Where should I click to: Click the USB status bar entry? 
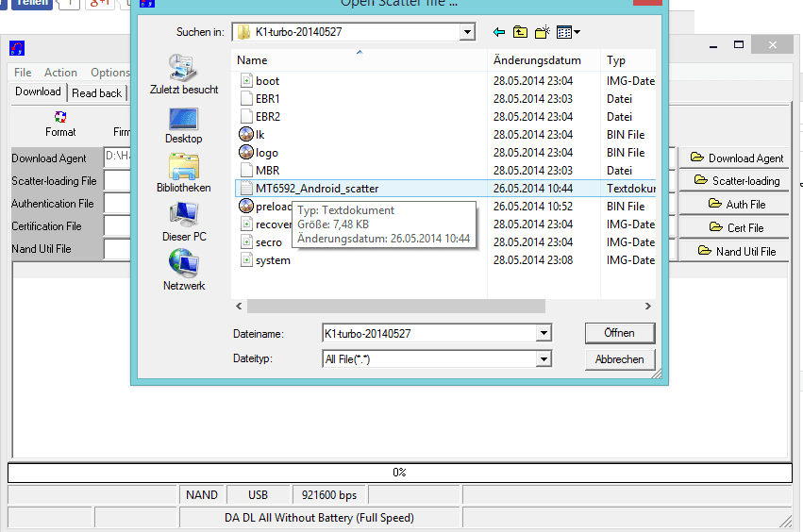(259, 495)
